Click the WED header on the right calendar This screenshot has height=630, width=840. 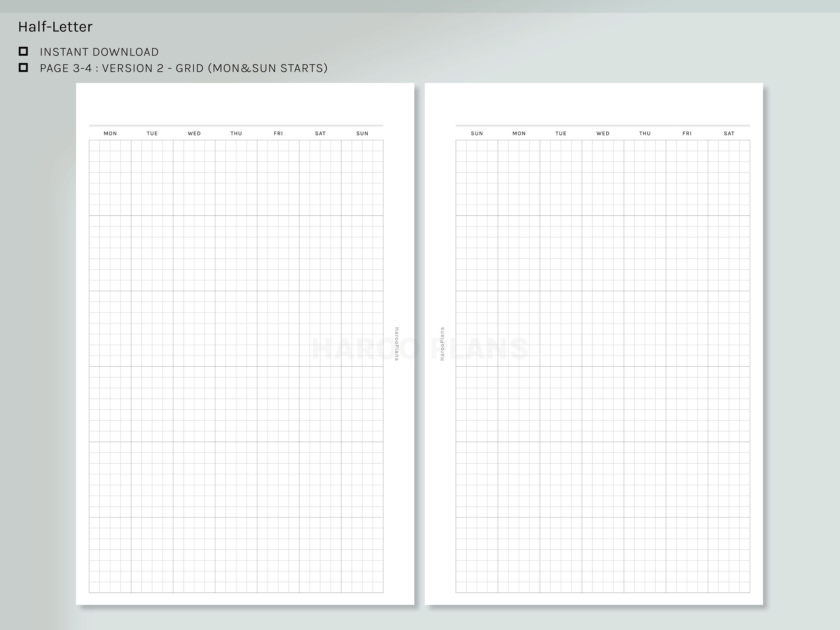pyautogui.click(x=603, y=133)
